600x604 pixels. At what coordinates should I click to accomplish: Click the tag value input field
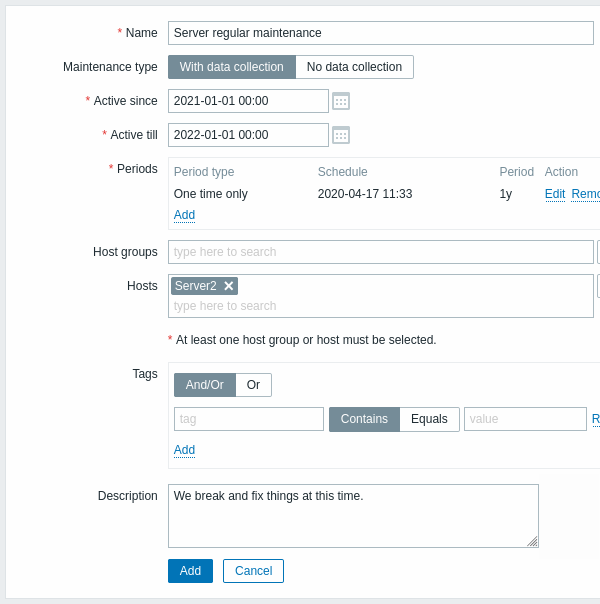524,419
